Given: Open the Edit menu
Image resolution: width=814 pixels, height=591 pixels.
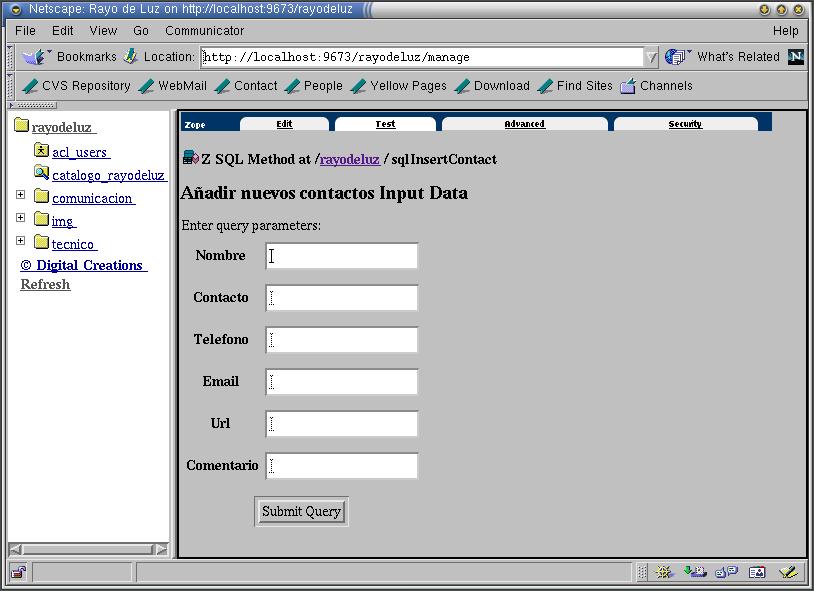Looking at the screenshot, I should click(62, 31).
